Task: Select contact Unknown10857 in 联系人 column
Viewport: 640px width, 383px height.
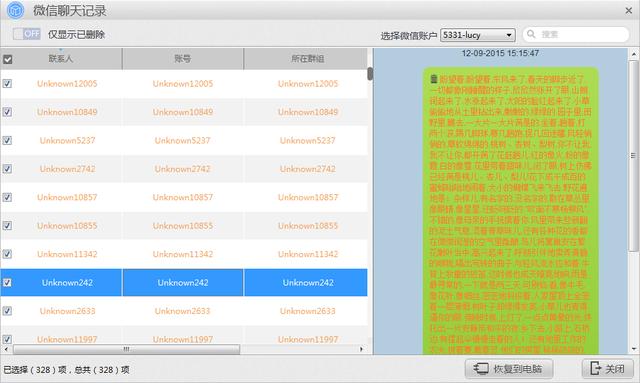Action: (x=67, y=197)
